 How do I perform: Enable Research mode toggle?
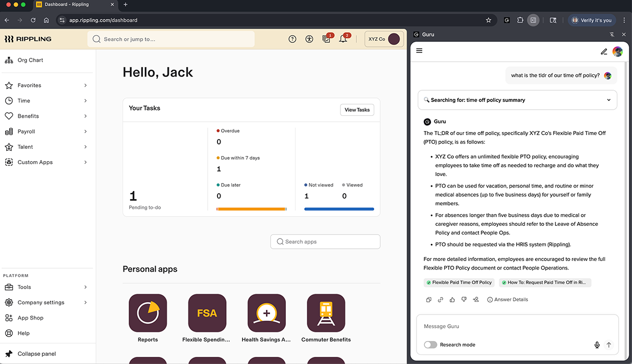[x=430, y=345]
